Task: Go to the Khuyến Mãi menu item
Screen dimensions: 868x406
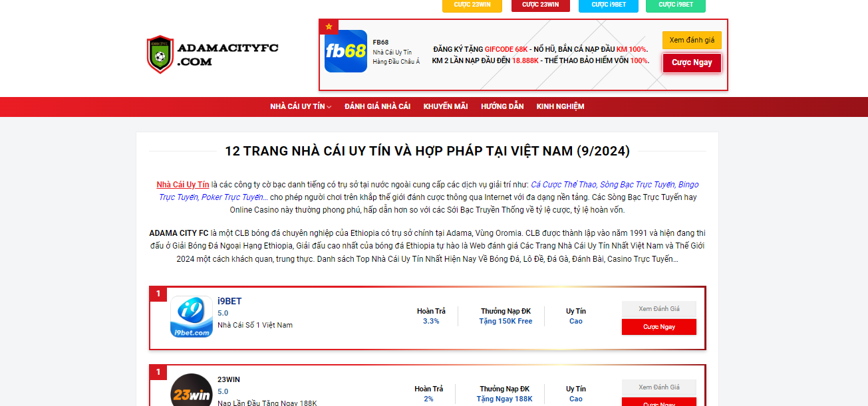Action: (x=446, y=106)
